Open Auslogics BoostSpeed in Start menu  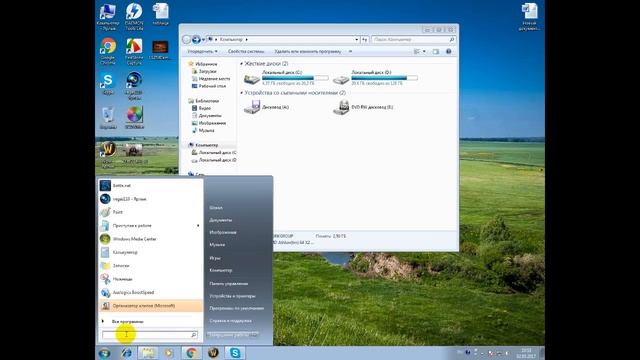[x=151, y=292]
